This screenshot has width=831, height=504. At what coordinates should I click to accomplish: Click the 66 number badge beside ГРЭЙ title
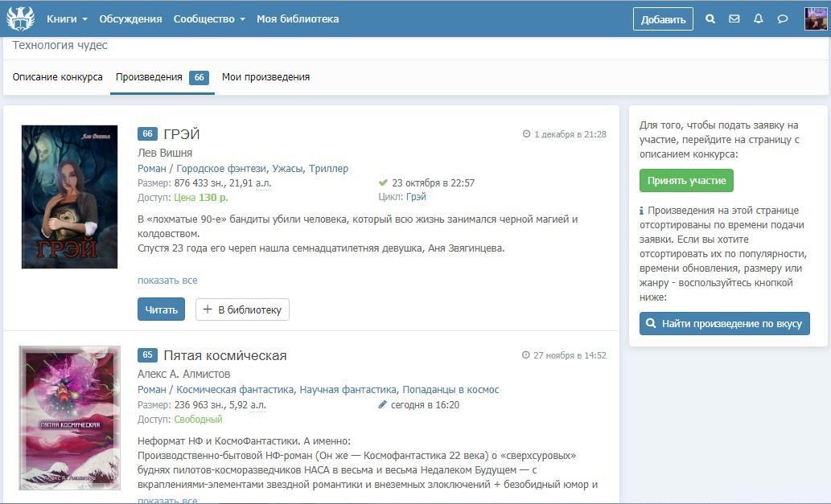pos(147,134)
